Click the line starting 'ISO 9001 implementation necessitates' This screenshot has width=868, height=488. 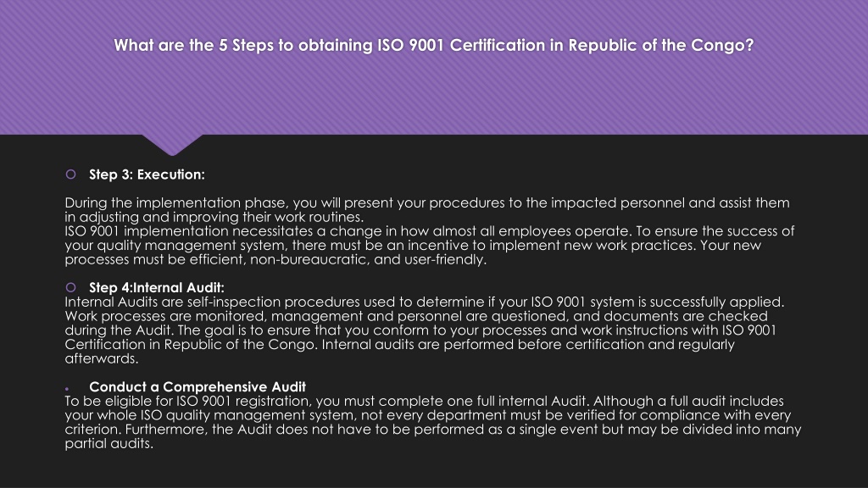click(x=429, y=230)
